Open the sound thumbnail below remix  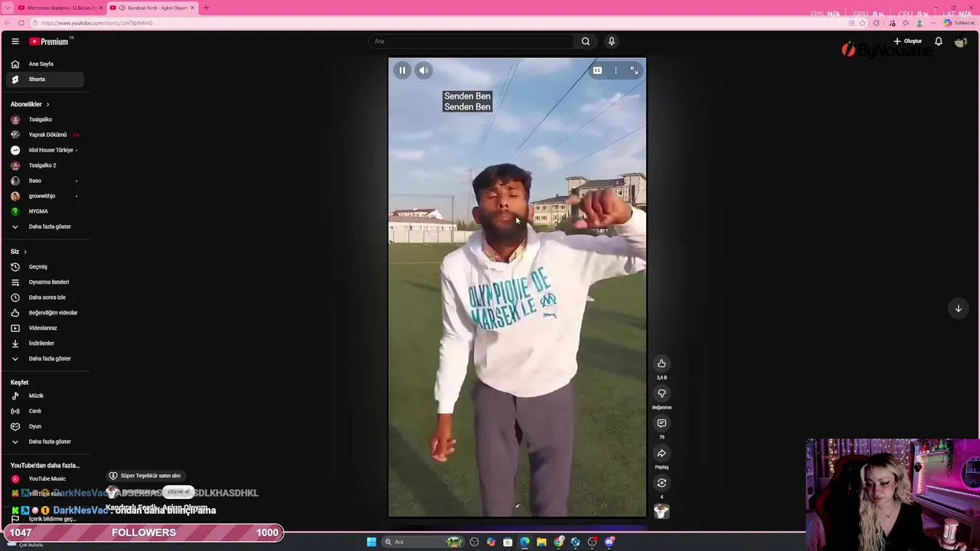point(661,511)
